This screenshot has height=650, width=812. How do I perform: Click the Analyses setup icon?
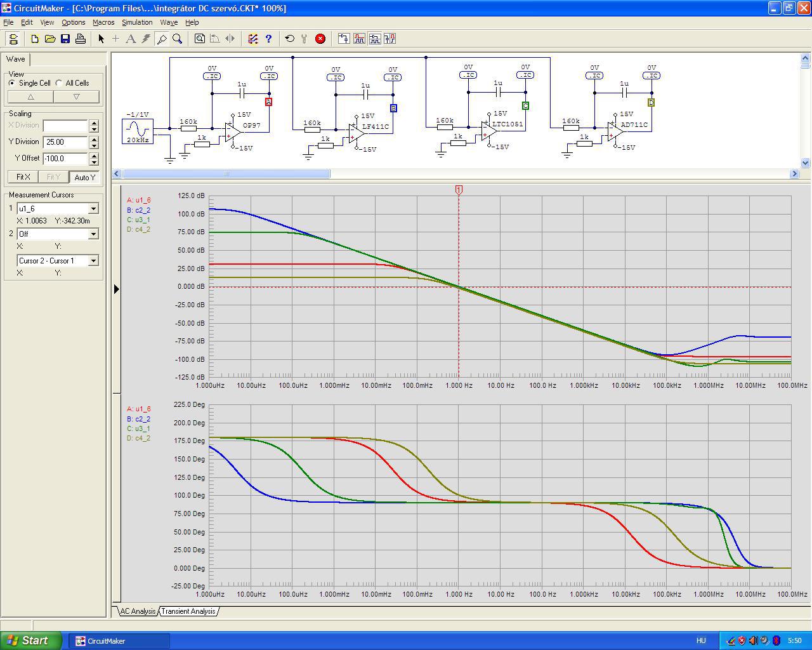[x=253, y=39]
